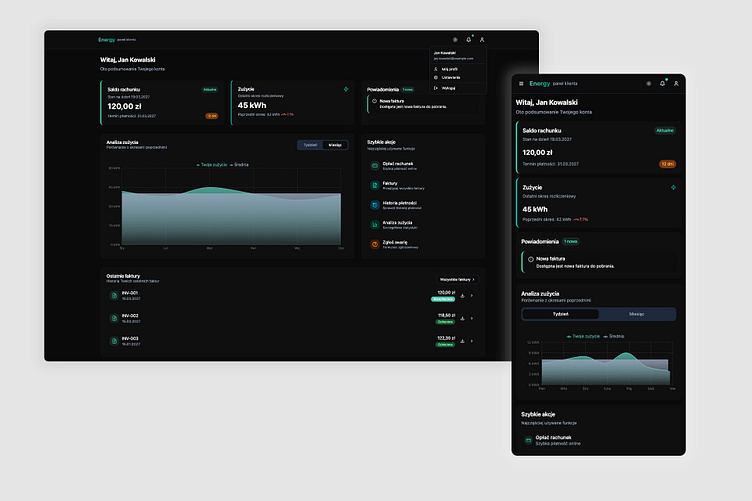Click the Twoje zużycie legend in desktop chart
752x501 pixels.
tap(212, 165)
